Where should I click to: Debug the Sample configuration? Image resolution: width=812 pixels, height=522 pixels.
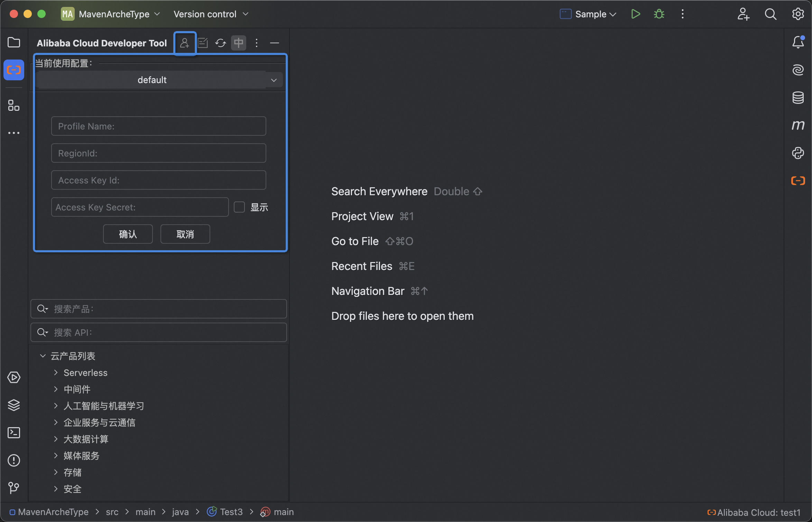click(x=659, y=14)
